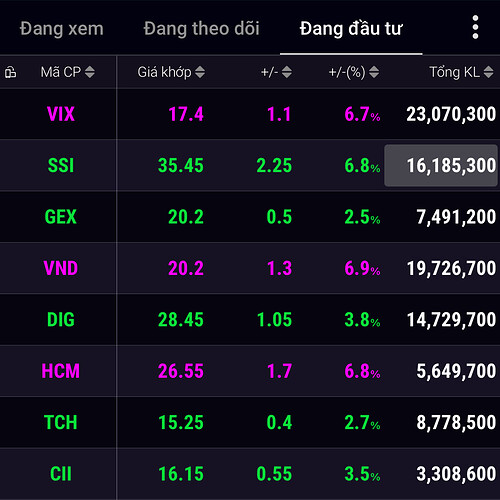Open the HCM stock symbol
This screenshot has height=500, width=500.
point(61,371)
